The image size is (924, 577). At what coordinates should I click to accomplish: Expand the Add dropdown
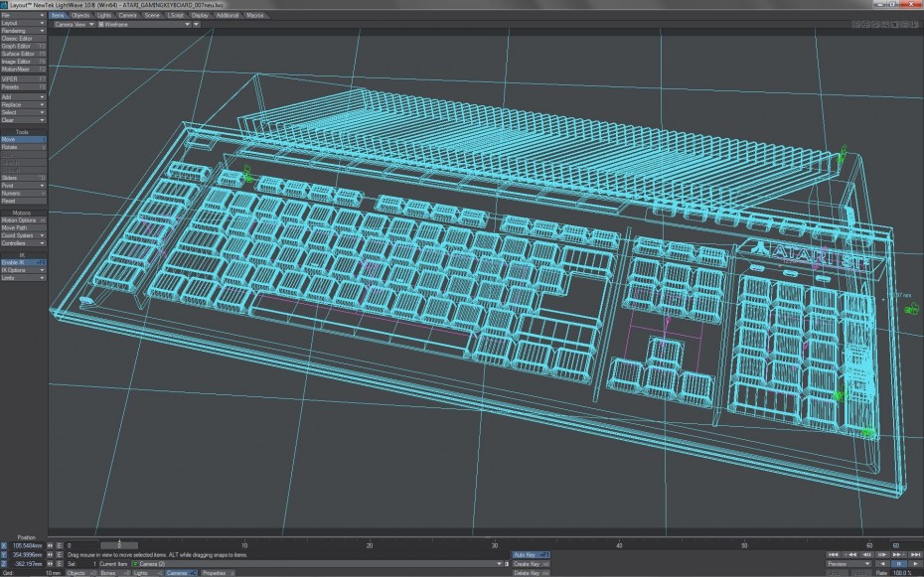(x=23, y=97)
